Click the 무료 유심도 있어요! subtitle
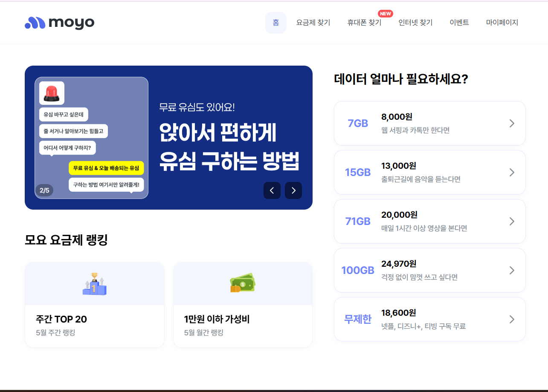This screenshot has height=392, width=548. 197,107
